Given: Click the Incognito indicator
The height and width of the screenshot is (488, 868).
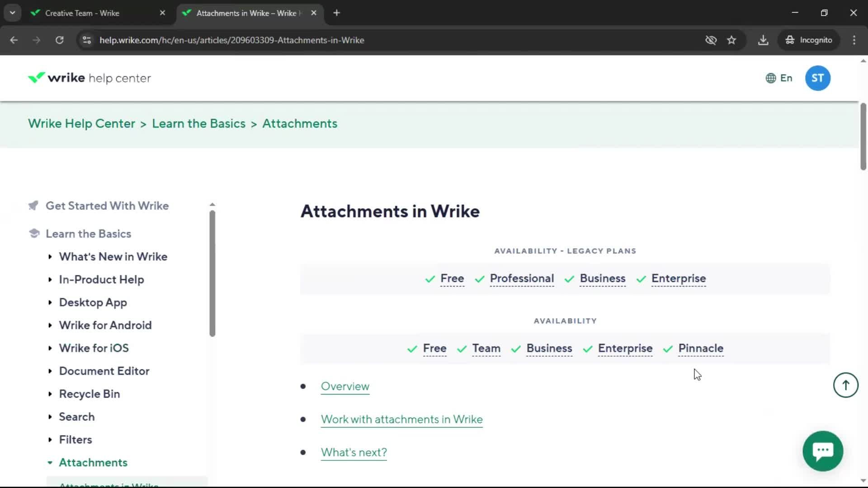Looking at the screenshot, I should [x=809, y=40].
